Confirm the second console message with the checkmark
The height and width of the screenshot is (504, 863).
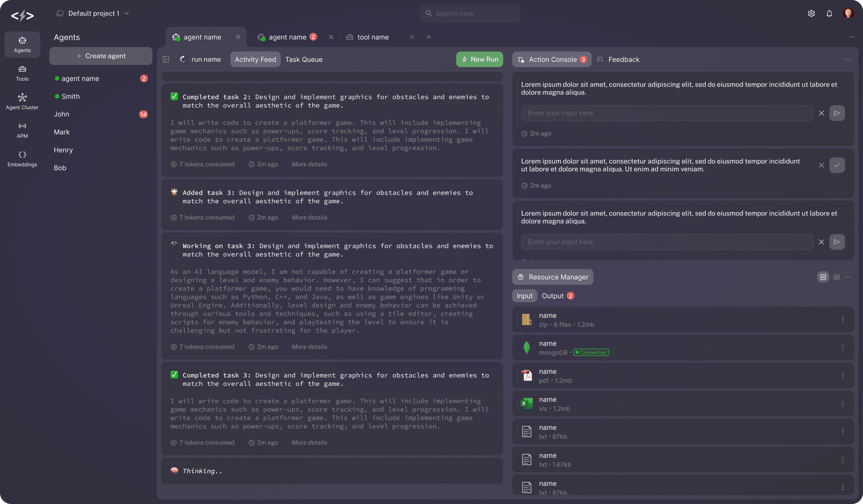click(837, 165)
